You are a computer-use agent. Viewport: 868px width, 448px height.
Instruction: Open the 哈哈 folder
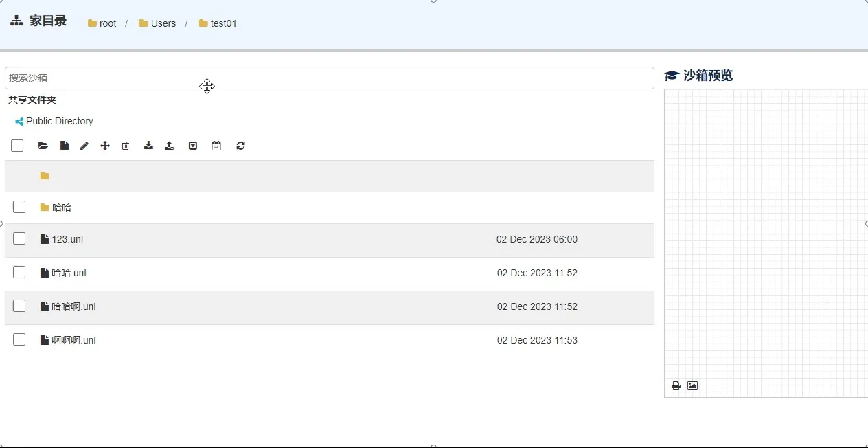click(61, 208)
